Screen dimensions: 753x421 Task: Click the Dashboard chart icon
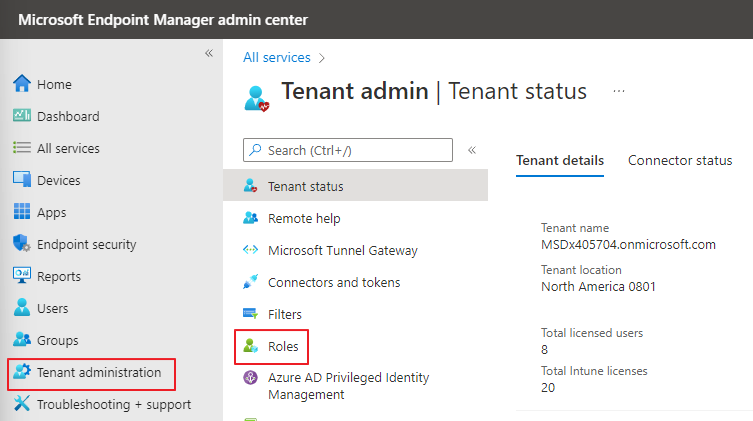22,115
